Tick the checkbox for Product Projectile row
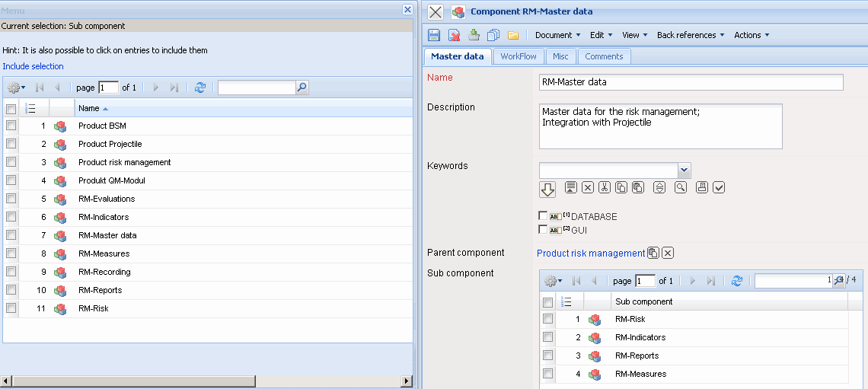This screenshot has width=868, height=389. (x=11, y=144)
